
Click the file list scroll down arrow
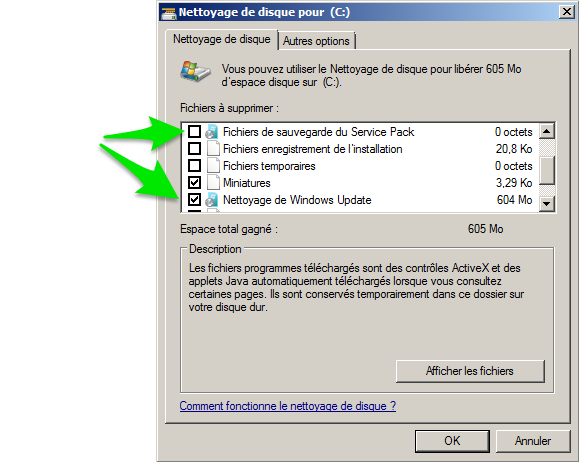547,203
